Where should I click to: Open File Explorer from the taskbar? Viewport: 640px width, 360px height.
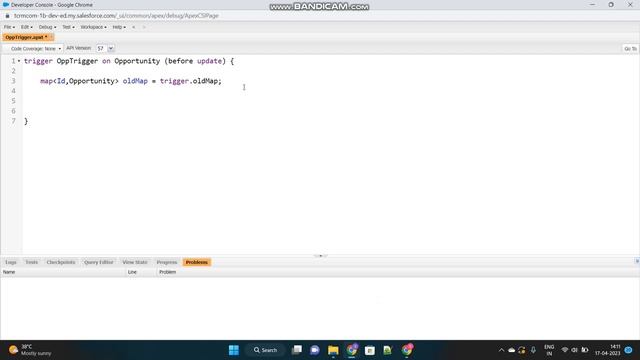coord(333,350)
